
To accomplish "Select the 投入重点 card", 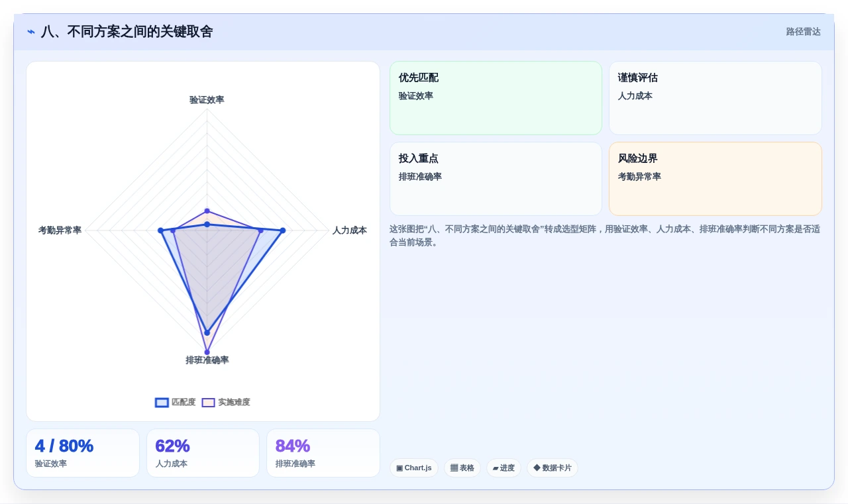I will [x=496, y=179].
